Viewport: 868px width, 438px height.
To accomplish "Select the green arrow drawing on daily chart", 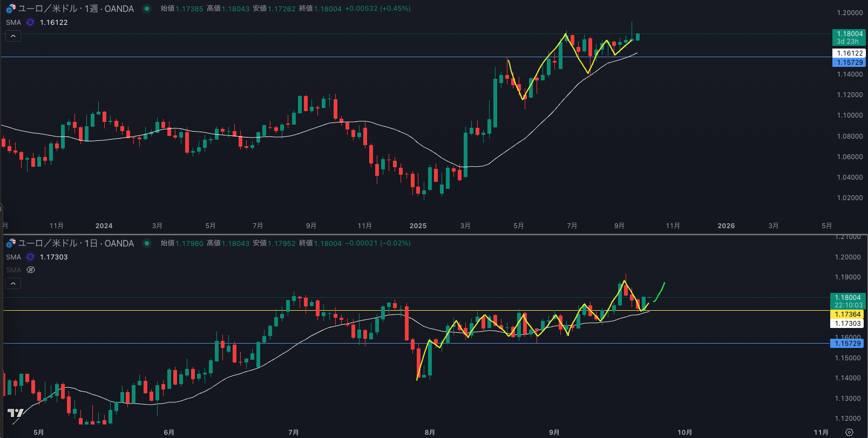I will click(x=660, y=291).
